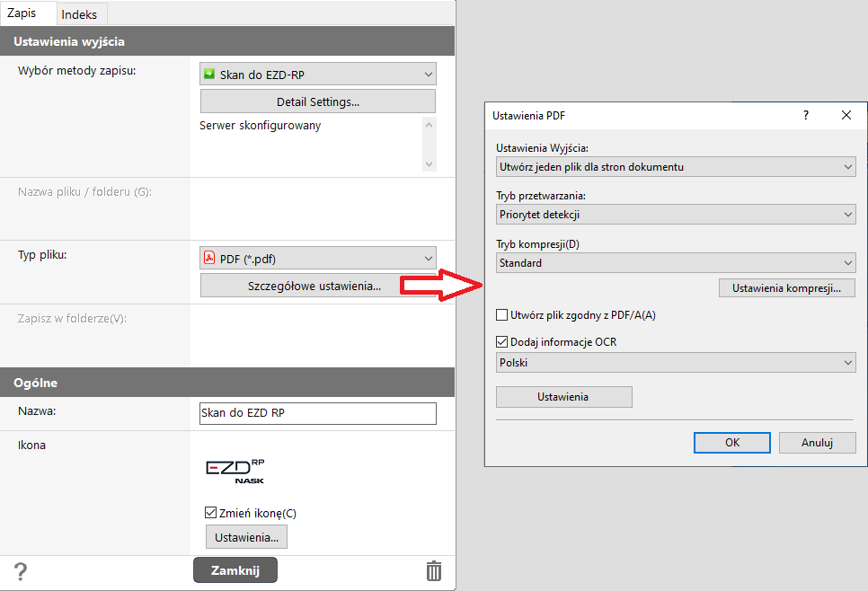Click the trash bin delete icon
The image size is (868, 591).
pos(434,571)
